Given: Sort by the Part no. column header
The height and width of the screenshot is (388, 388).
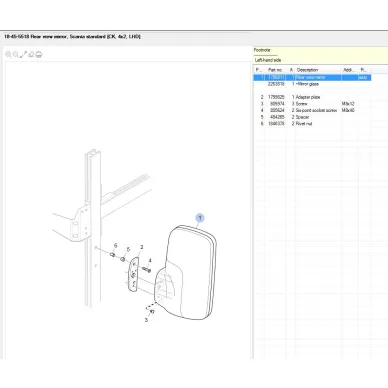Looking at the screenshot, I should [275, 70].
